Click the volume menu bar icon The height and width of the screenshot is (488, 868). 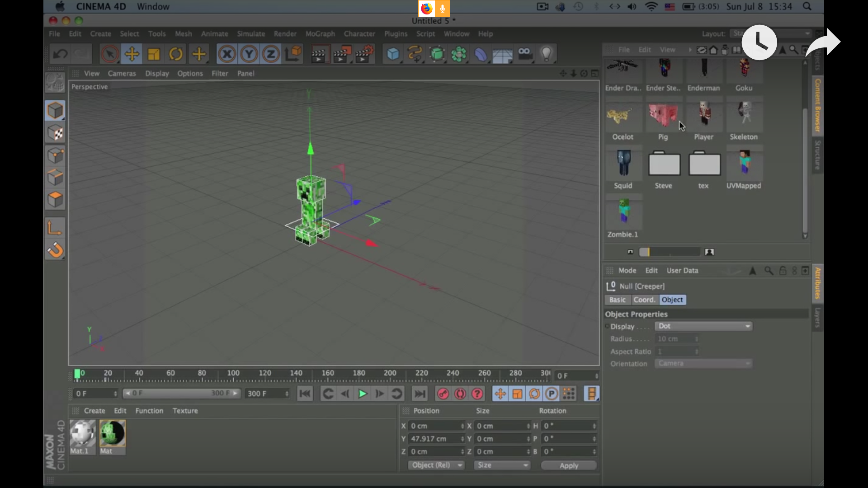click(632, 6)
